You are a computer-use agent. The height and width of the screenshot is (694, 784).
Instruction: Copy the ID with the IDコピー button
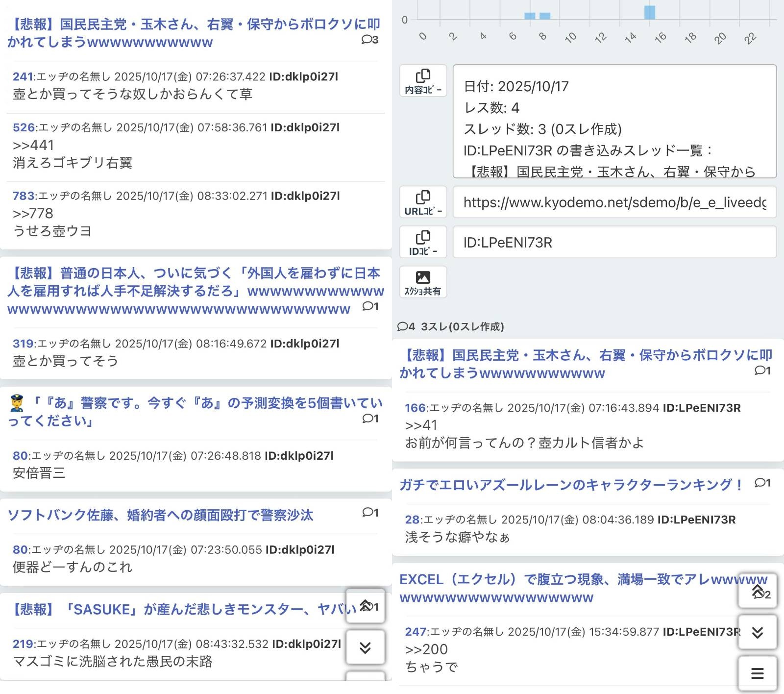pos(422,242)
